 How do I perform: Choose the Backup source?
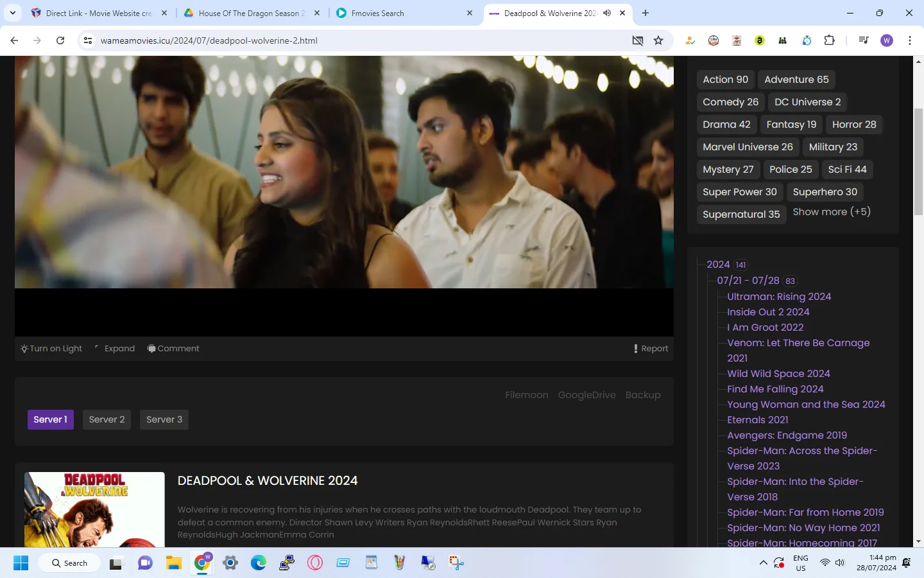tap(643, 395)
